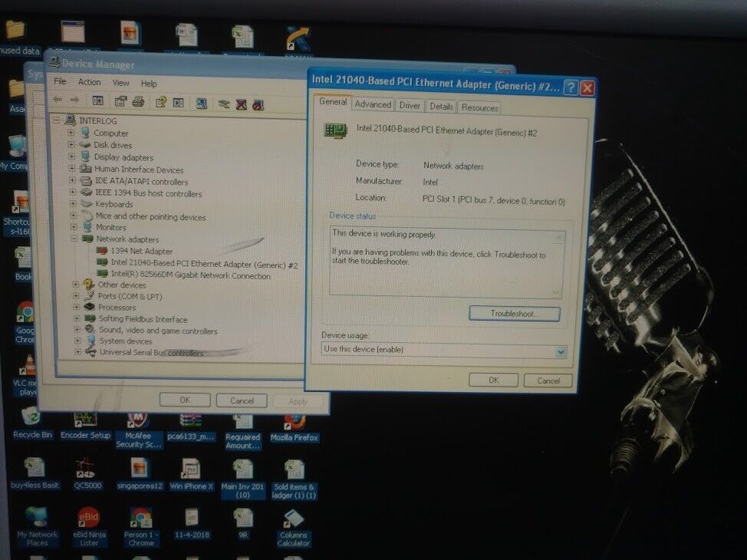Screen dimensions: 747x560
Task: Select the eBid Ninja Lister desktop icon
Action: pyautogui.click(x=89, y=526)
